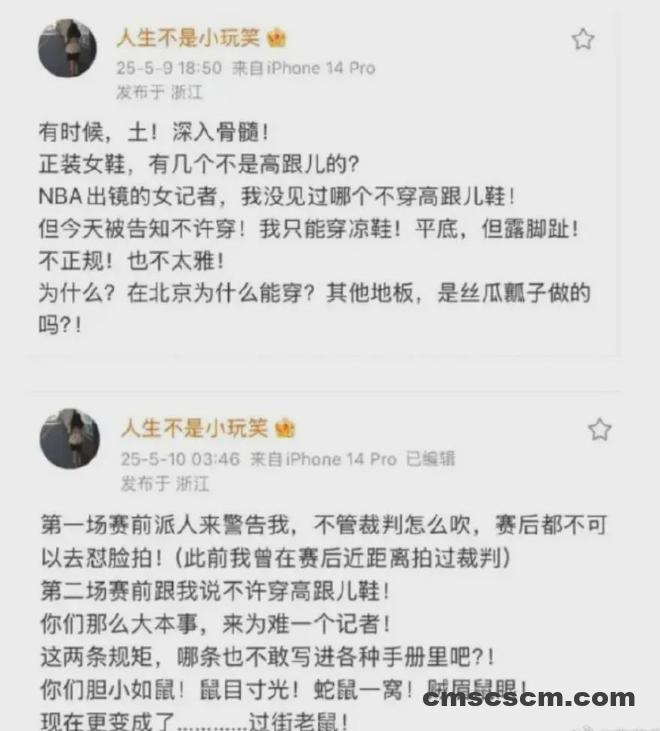Click 发布于 浙江 under the 03:46 post
Screen dimensions: 660x731
(165, 483)
